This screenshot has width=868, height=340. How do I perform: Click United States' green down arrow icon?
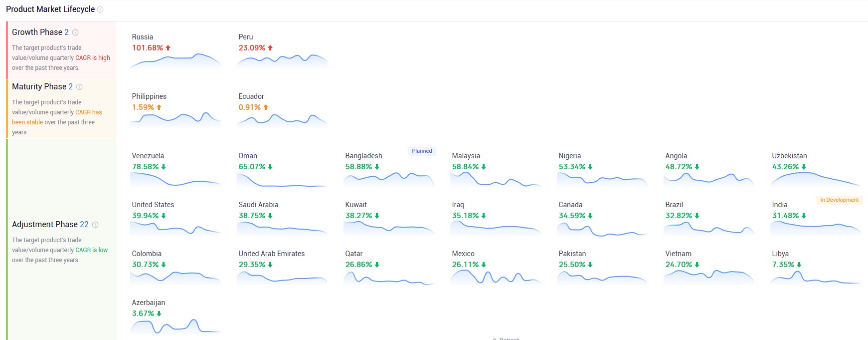pyautogui.click(x=164, y=216)
